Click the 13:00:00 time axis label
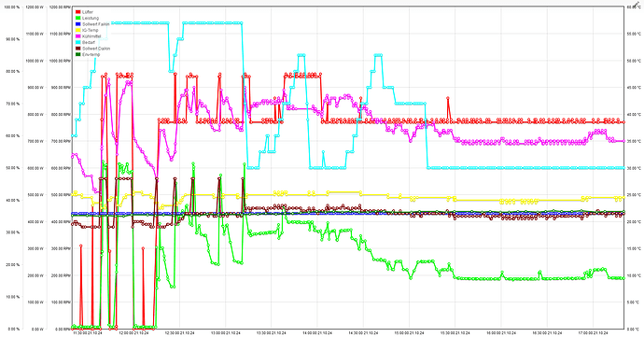The height and width of the screenshot is (337, 644). [x=226, y=333]
